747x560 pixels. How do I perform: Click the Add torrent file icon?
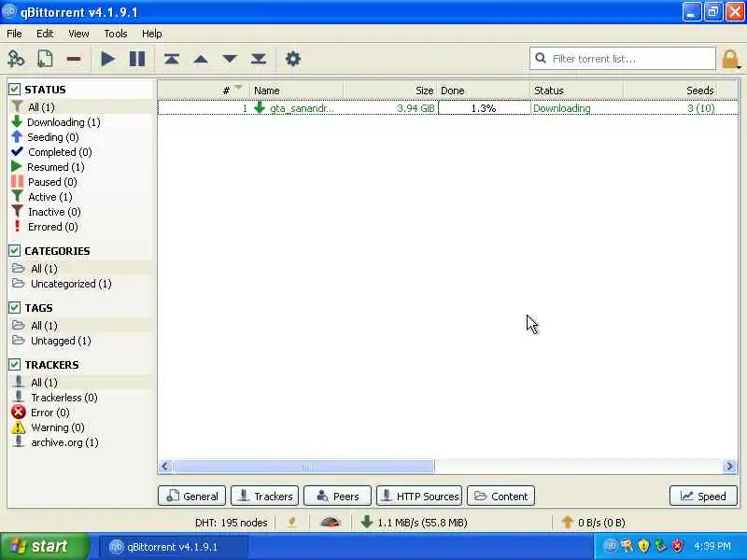(45, 59)
